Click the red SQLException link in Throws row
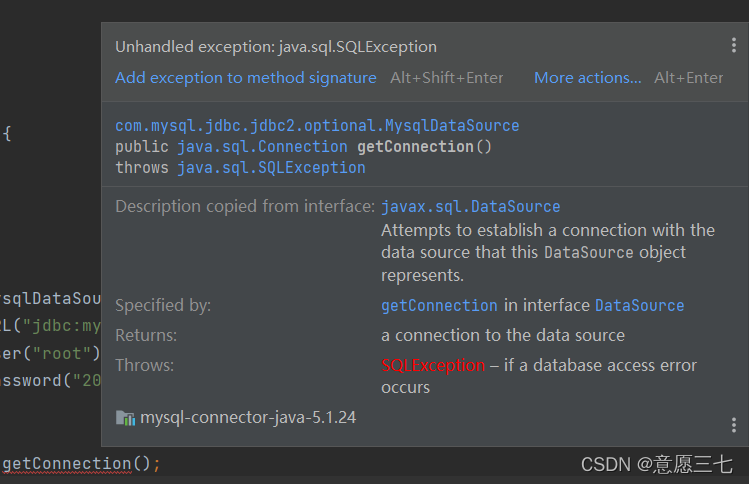 point(433,365)
